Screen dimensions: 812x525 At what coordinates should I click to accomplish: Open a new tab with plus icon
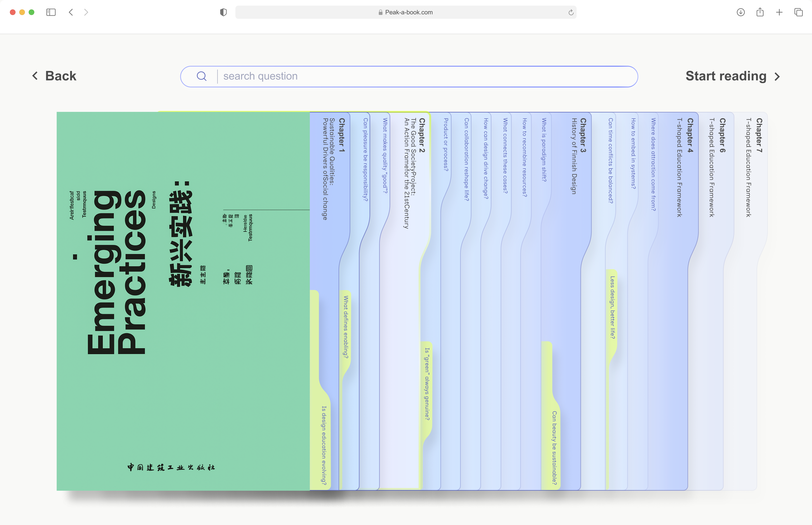point(779,12)
